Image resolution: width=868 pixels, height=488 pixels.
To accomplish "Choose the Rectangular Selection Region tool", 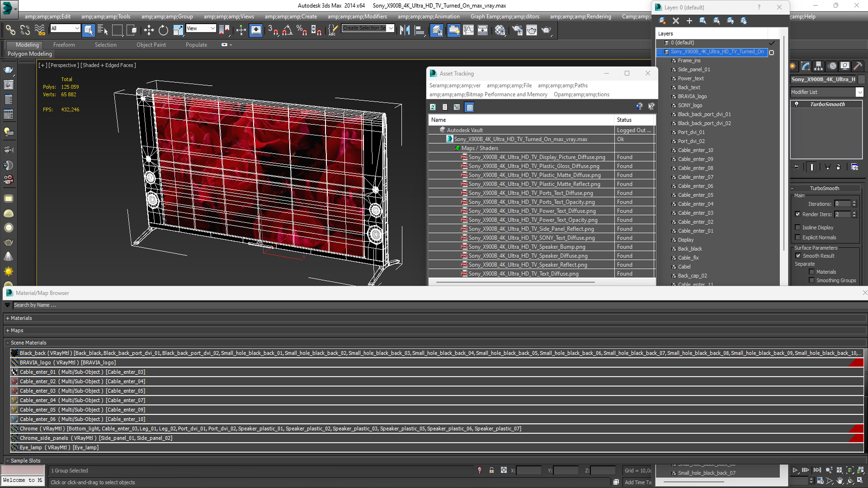I will pyautogui.click(x=118, y=30).
